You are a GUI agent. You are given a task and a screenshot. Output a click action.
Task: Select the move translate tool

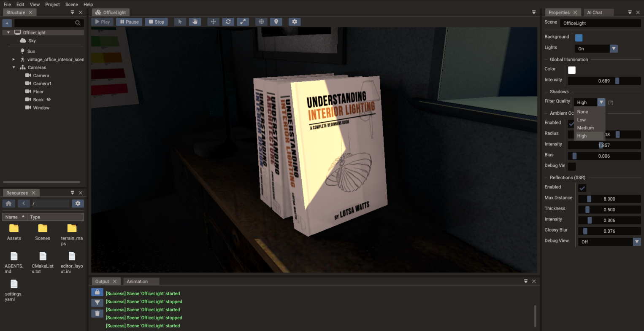point(213,22)
